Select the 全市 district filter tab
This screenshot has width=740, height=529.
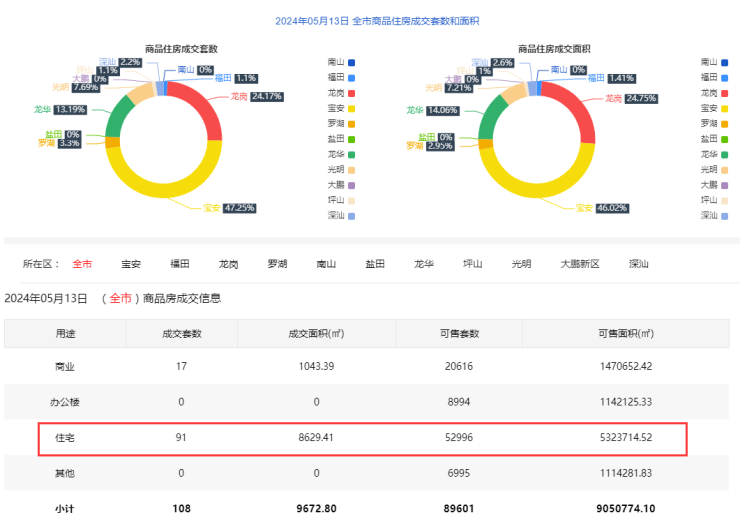coord(82,264)
